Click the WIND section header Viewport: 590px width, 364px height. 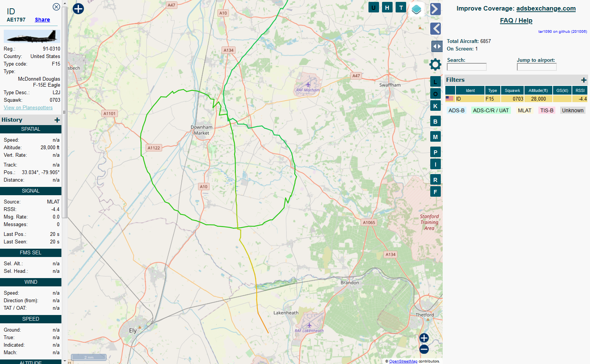[x=31, y=282]
